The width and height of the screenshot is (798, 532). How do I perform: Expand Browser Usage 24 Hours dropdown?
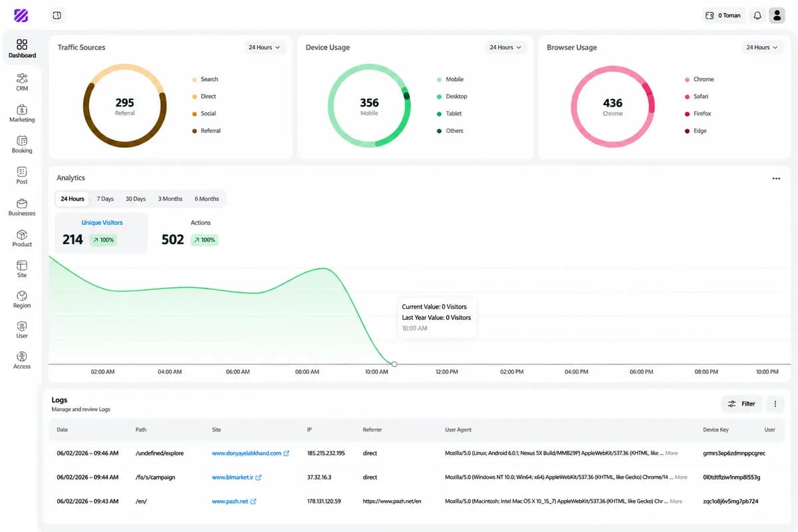(762, 47)
